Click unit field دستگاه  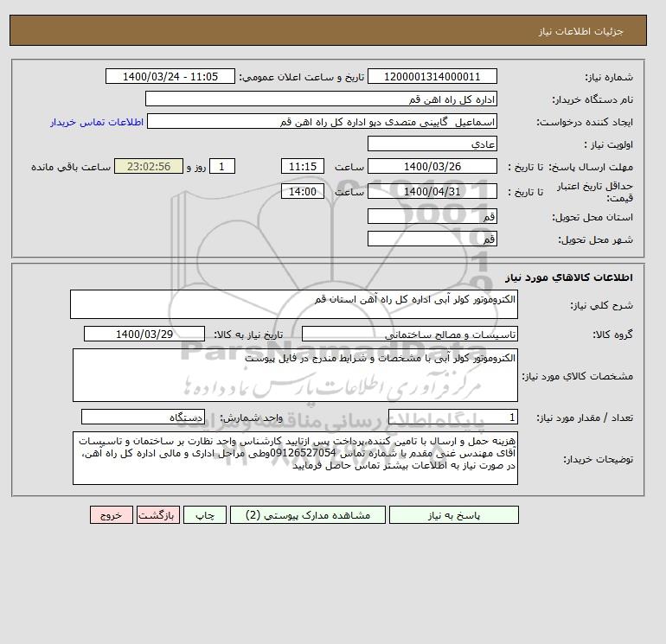pyautogui.click(x=143, y=418)
